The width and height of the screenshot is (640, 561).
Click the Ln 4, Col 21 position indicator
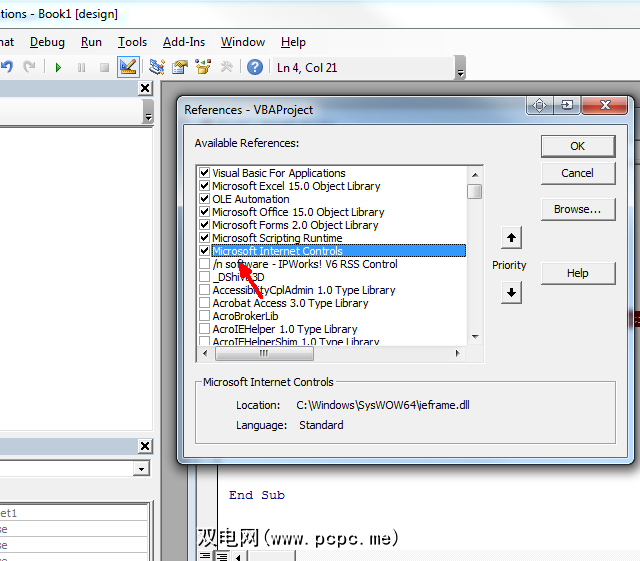click(307, 68)
